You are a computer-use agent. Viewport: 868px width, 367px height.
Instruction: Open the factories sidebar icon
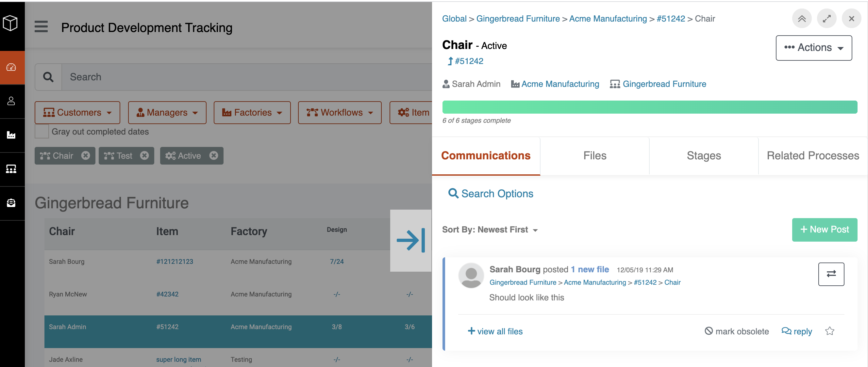(11, 135)
